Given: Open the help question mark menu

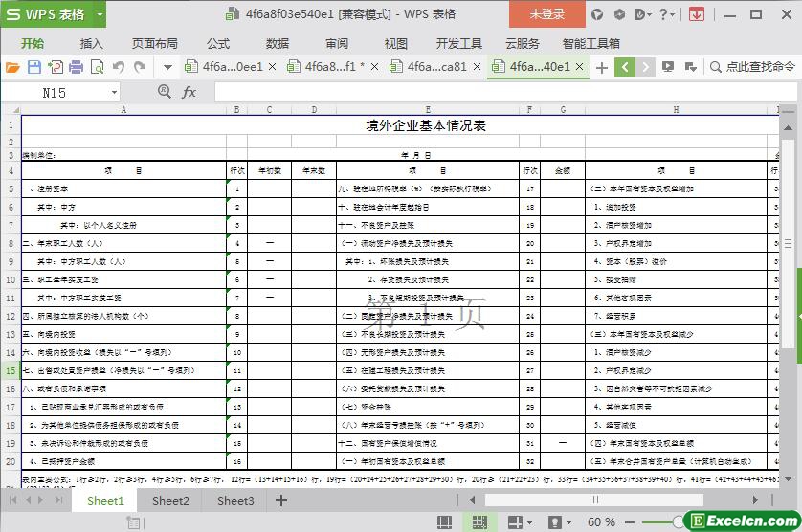Looking at the screenshot, I should point(666,14).
